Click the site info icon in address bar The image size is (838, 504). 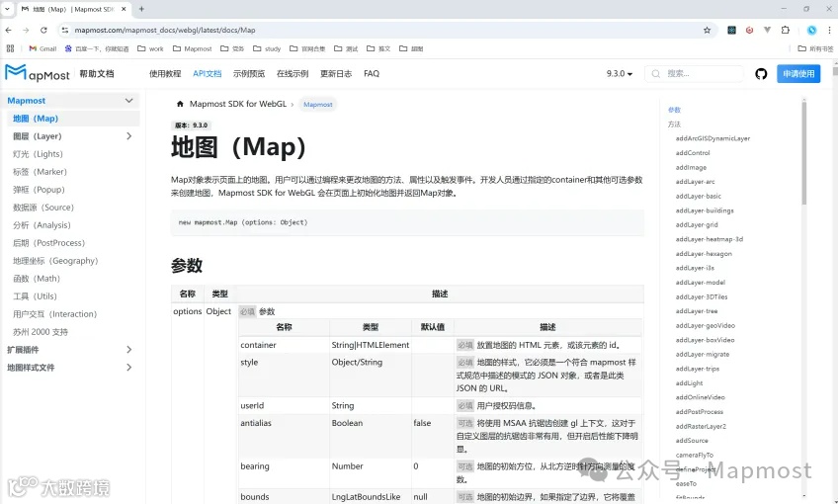[64, 31]
